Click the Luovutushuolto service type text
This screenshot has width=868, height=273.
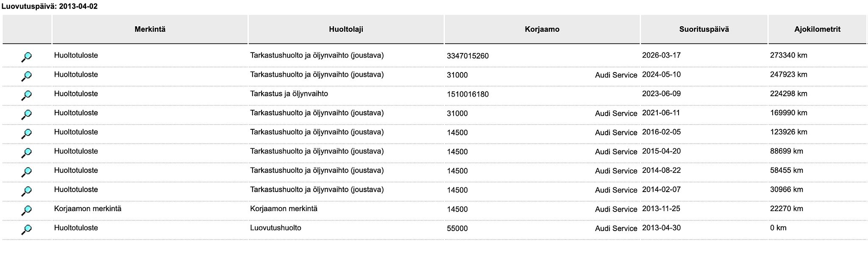(275, 228)
